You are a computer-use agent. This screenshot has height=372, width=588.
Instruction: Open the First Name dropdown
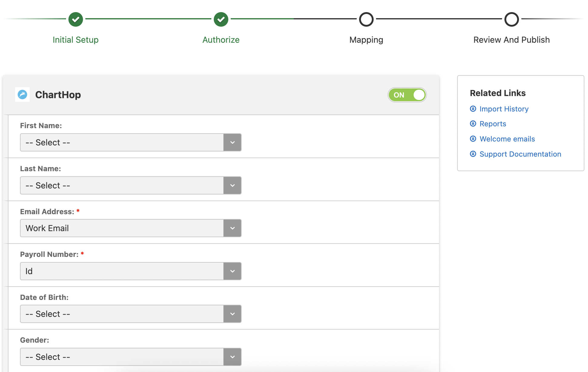pos(131,142)
